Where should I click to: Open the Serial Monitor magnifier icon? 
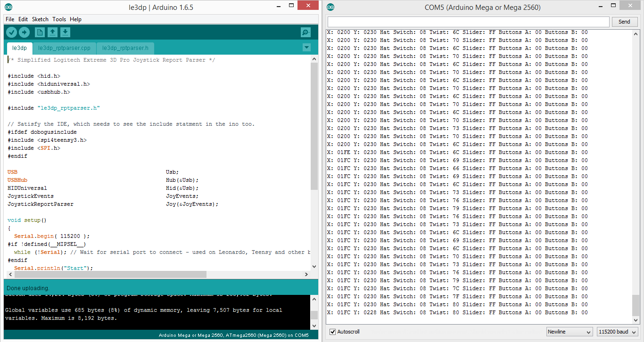click(x=305, y=32)
